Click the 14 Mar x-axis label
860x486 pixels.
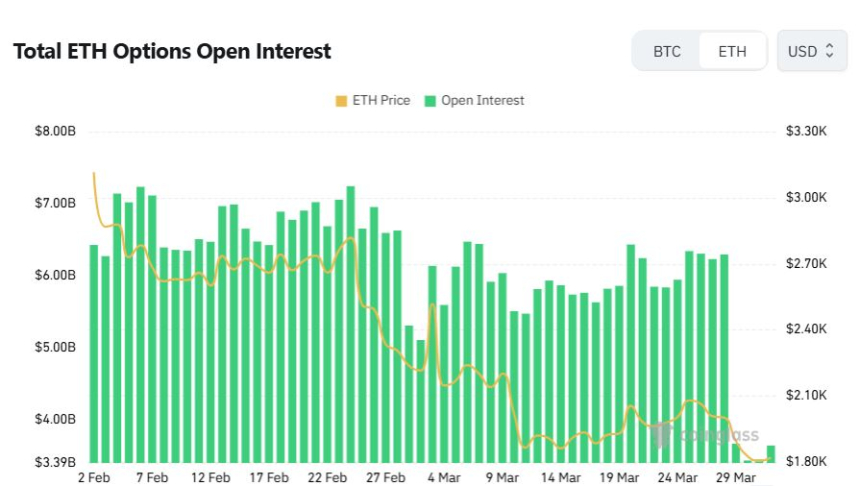(x=561, y=478)
